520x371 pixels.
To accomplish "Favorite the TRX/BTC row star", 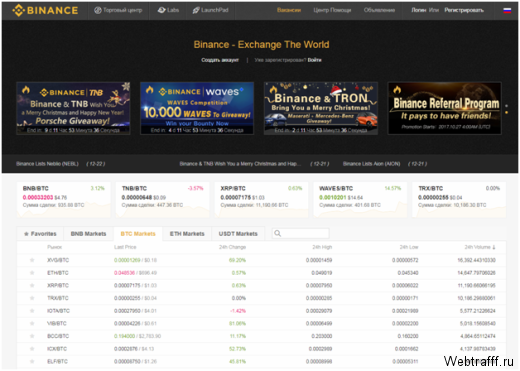I will (32, 298).
